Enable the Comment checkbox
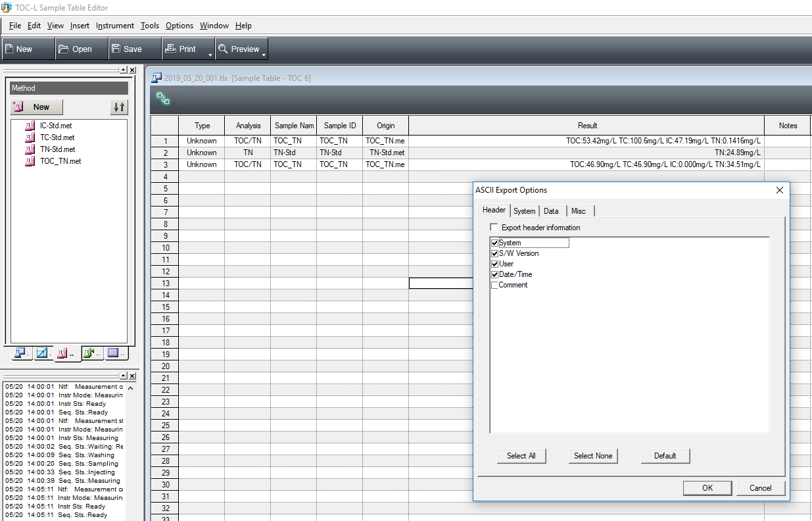The height and width of the screenshot is (521, 812). (494, 285)
